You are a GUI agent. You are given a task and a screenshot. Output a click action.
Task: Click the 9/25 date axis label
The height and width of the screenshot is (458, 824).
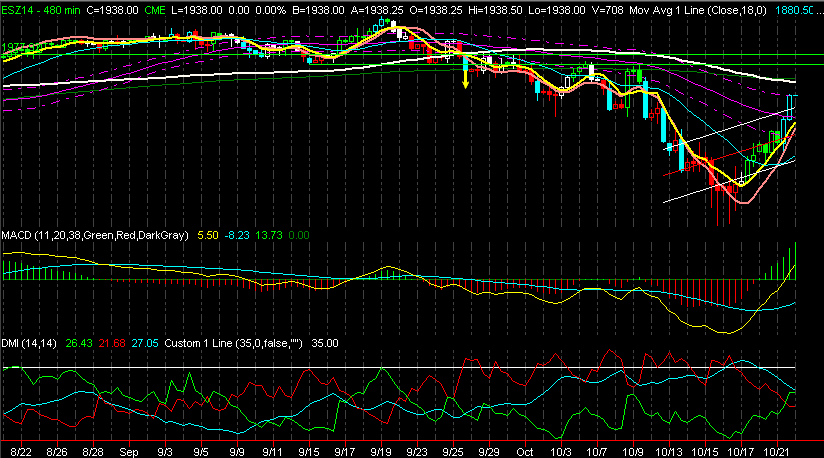(452, 452)
